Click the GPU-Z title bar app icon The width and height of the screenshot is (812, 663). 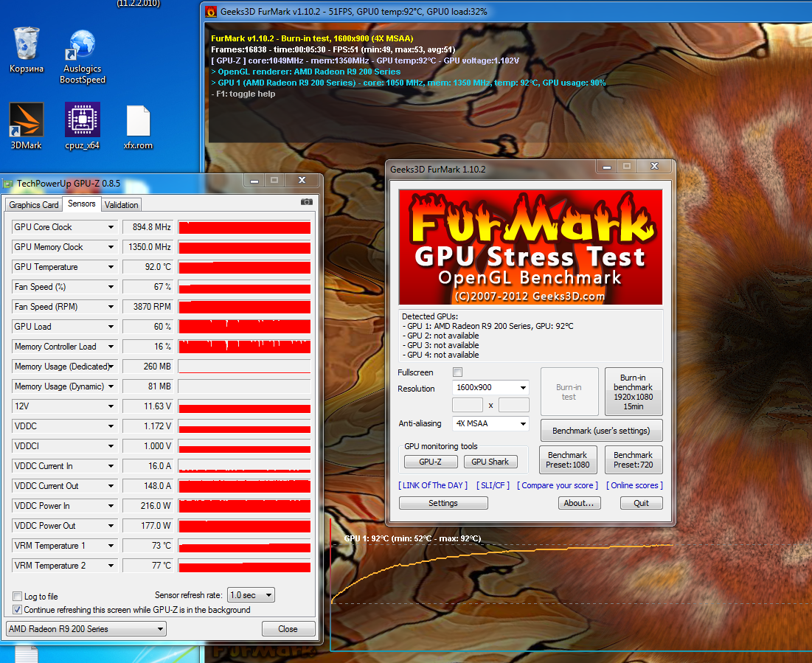[8, 184]
